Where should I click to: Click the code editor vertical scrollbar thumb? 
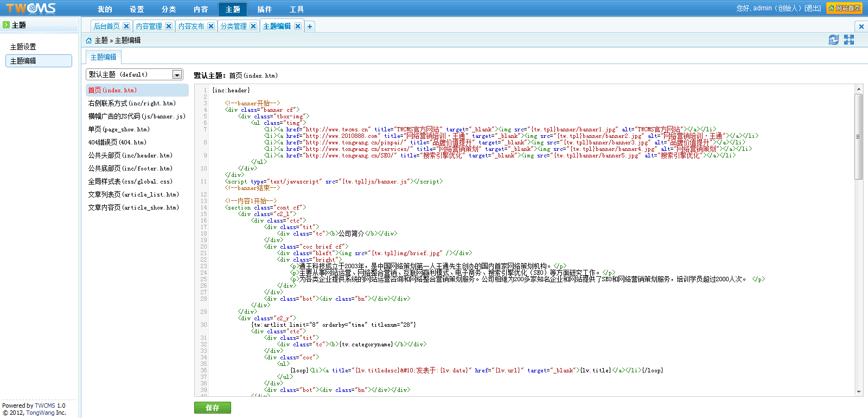[x=858, y=136]
